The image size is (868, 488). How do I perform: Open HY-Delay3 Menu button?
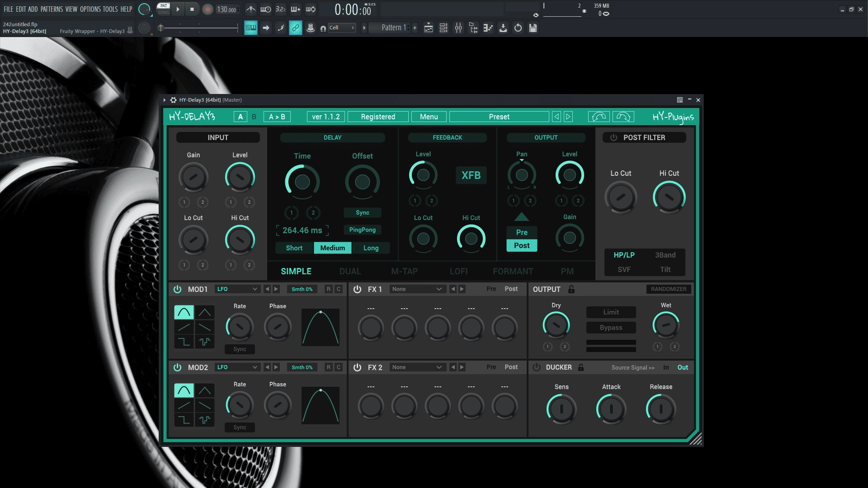pyautogui.click(x=429, y=117)
